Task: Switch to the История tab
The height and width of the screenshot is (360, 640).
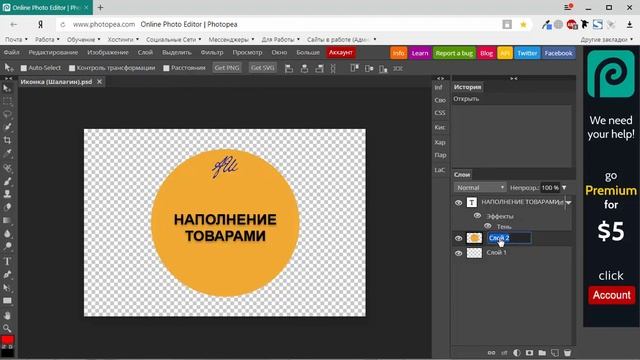Action: pos(467,87)
